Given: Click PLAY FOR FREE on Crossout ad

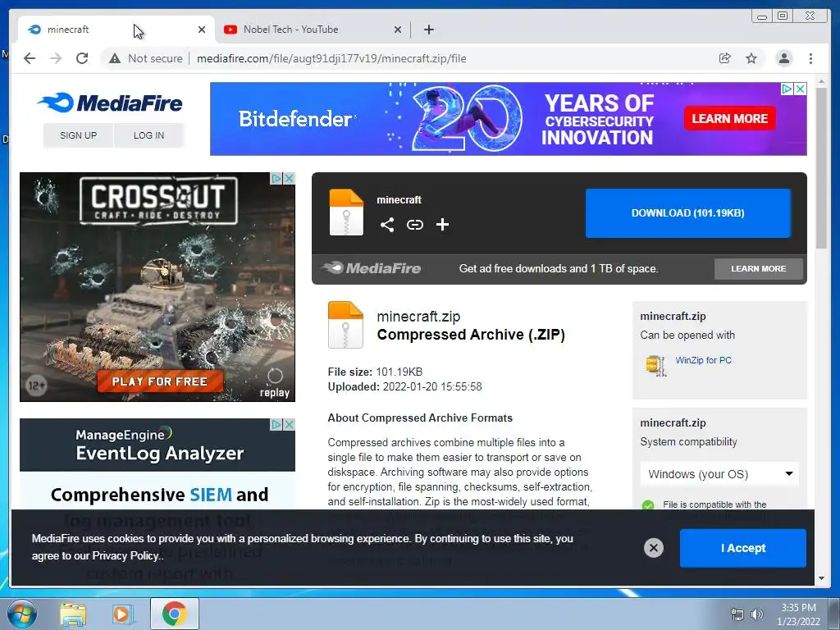Looking at the screenshot, I should (160, 381).
